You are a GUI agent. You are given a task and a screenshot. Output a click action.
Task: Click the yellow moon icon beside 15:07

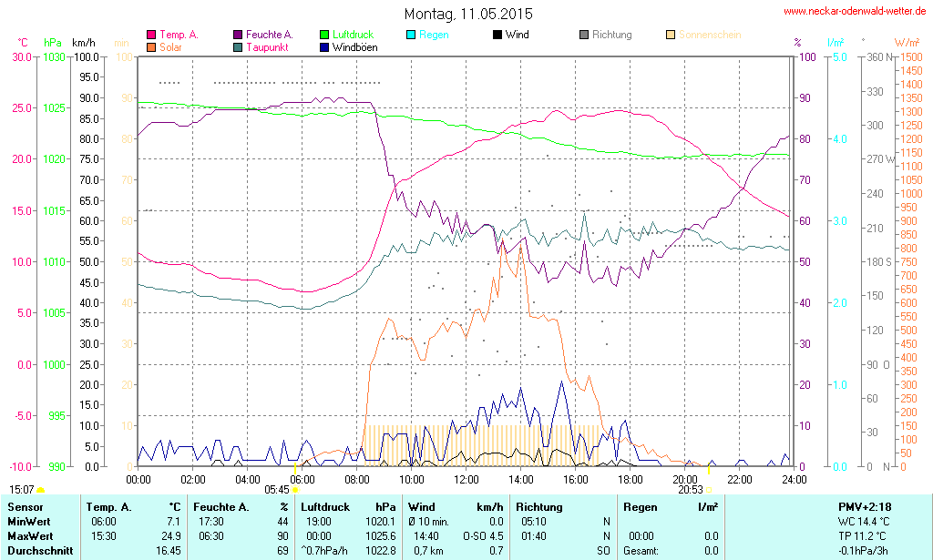tap(41, 491)
